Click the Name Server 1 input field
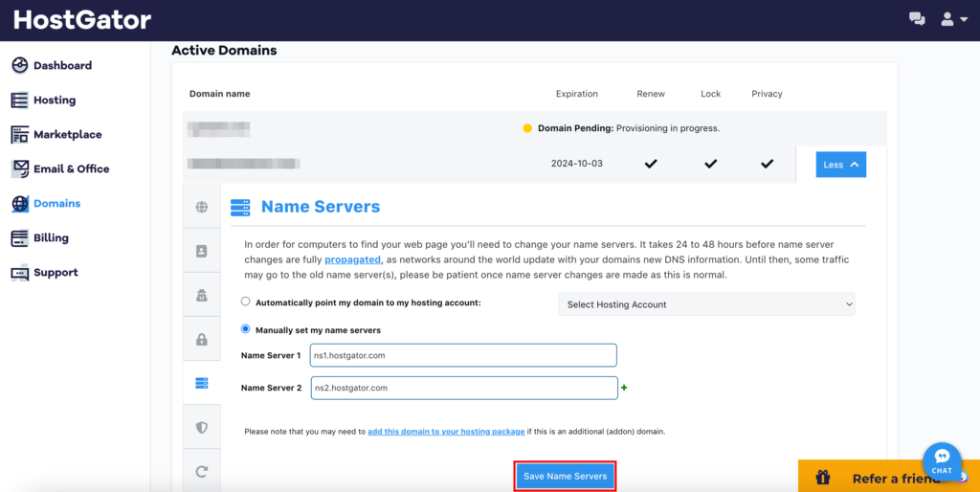The width and height of the screenshot is (980, 492). 463,355
